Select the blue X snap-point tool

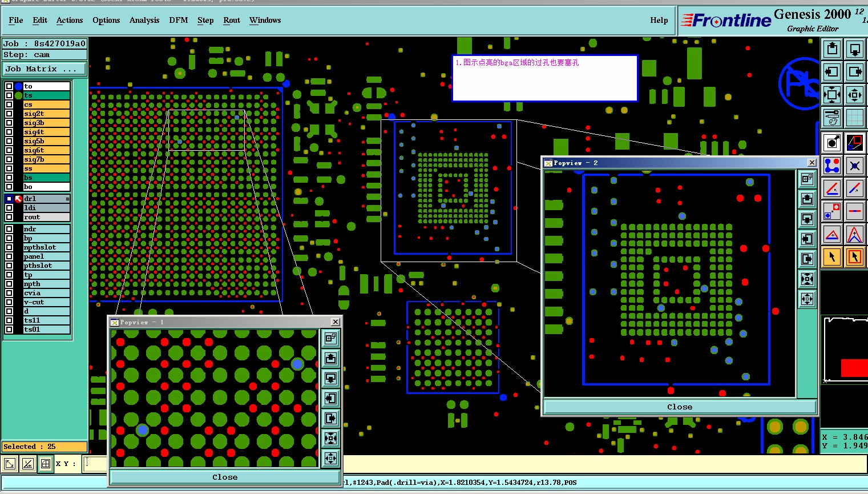pyautogui.click(x=855, y=166)
